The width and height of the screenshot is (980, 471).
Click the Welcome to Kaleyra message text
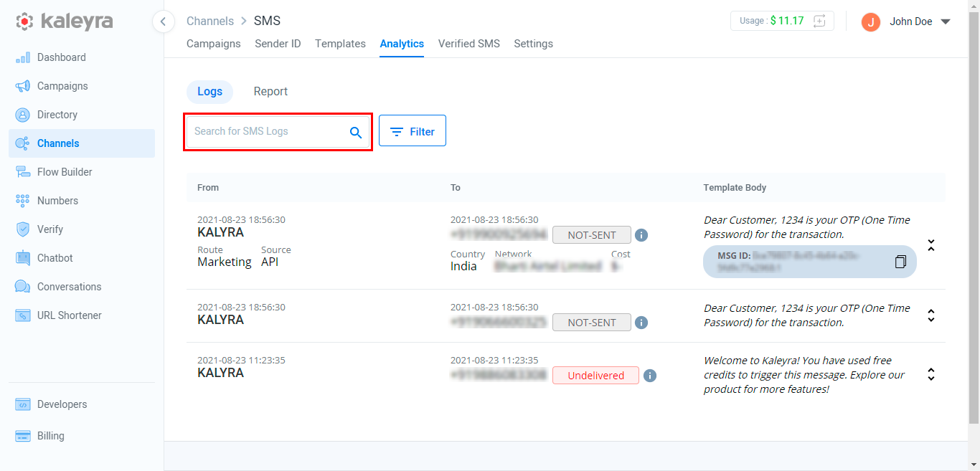click(804, 375)
